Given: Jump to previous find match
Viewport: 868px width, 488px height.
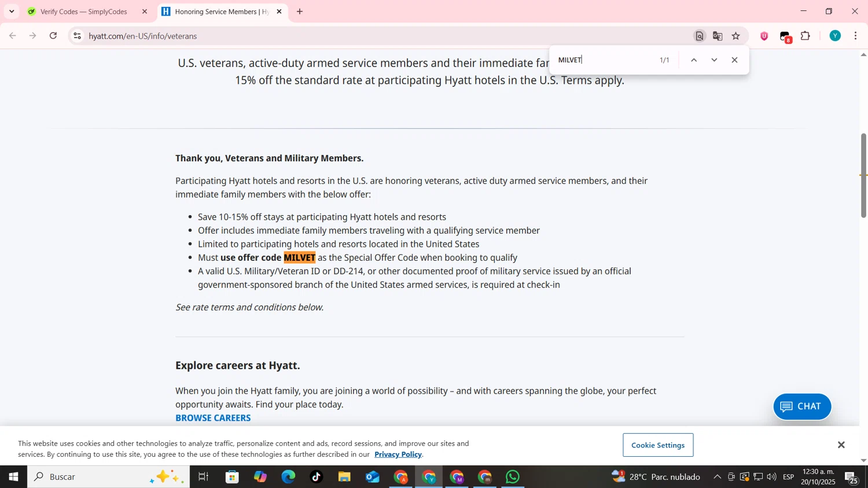Looking at the screenshot, I should 694,60.
